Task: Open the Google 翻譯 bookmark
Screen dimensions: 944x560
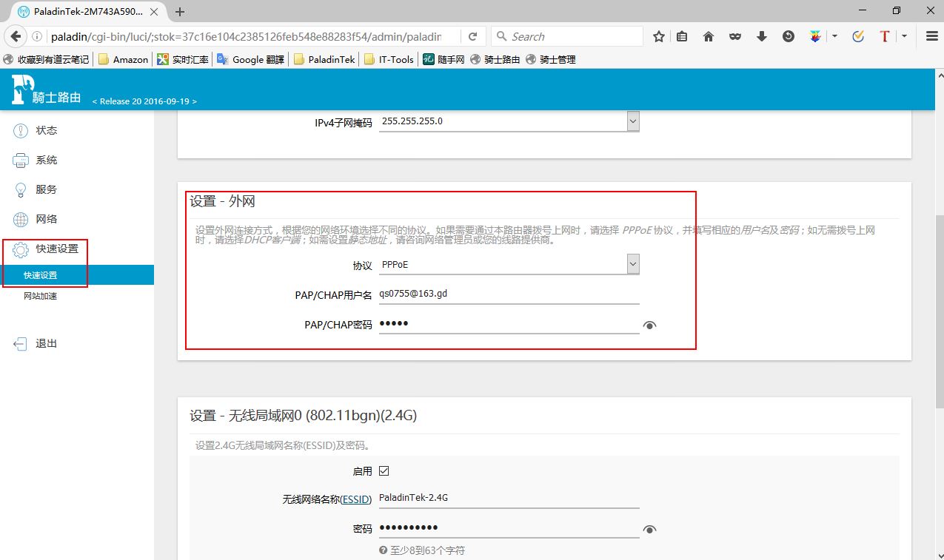Action: click(x=250, y=59)
